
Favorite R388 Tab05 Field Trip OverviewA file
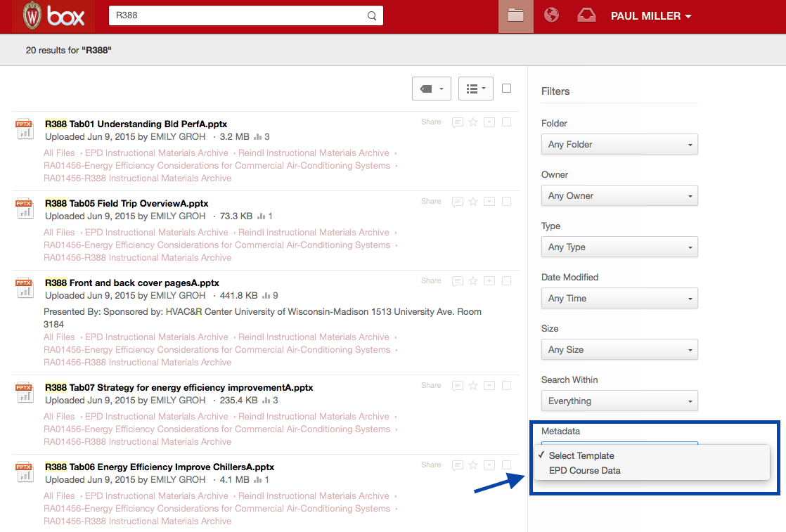point(473,202)
